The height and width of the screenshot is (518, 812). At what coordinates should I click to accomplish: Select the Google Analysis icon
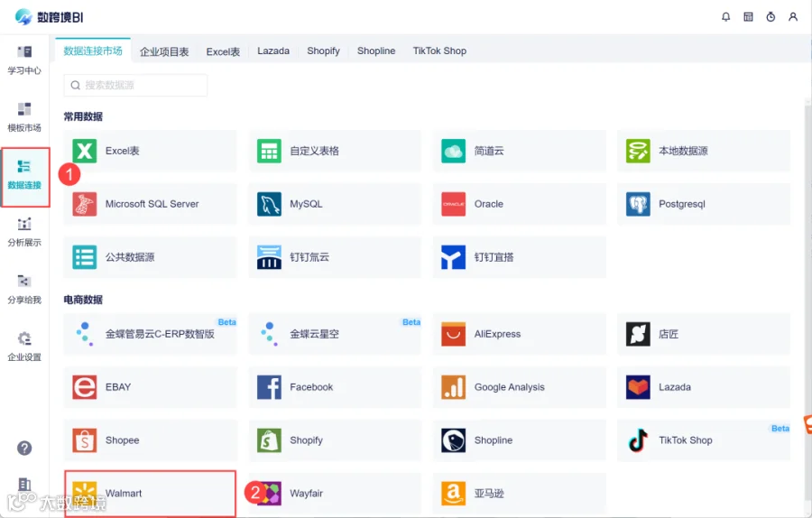click(x=453, y=387)
